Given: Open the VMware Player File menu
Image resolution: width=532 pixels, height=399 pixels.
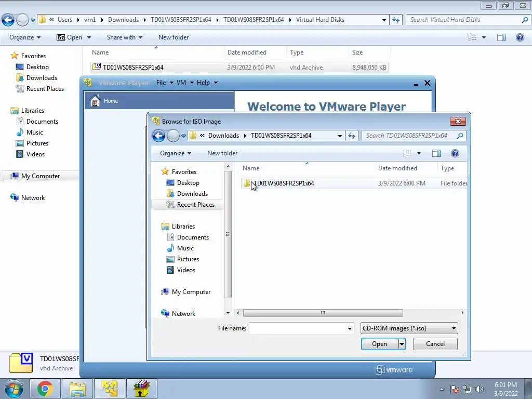Looking at the screenshot, I should click(x=164, y=83).
